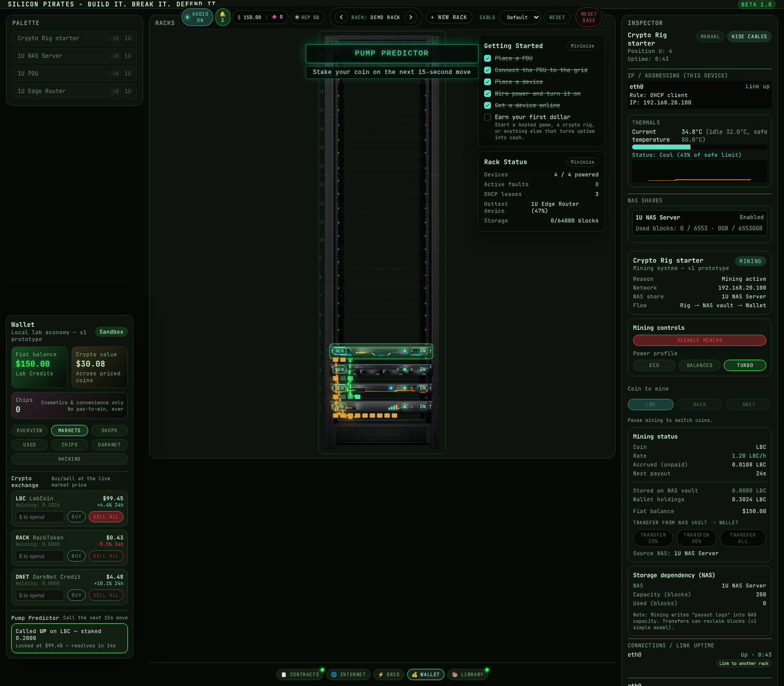
Task: Switch to the Used wallet tab
Action: (x=29, y=445)
